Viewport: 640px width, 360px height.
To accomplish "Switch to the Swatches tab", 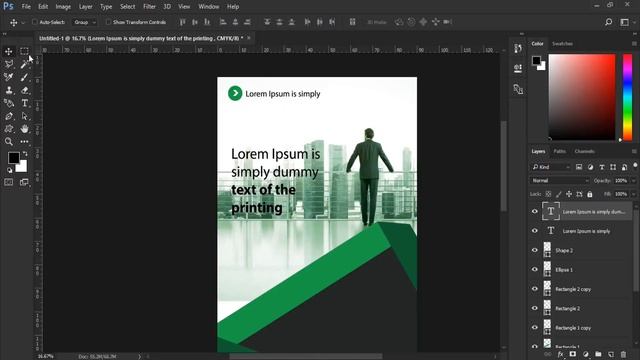I will coord(562,44).
